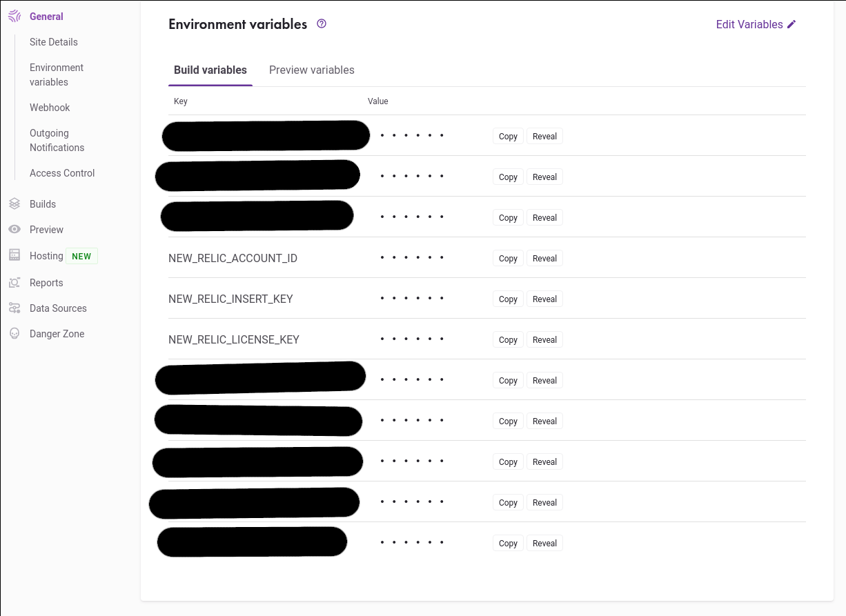Click the Hosting server icon
This screenshot has width=846, height=616.
tap(14, 255)
